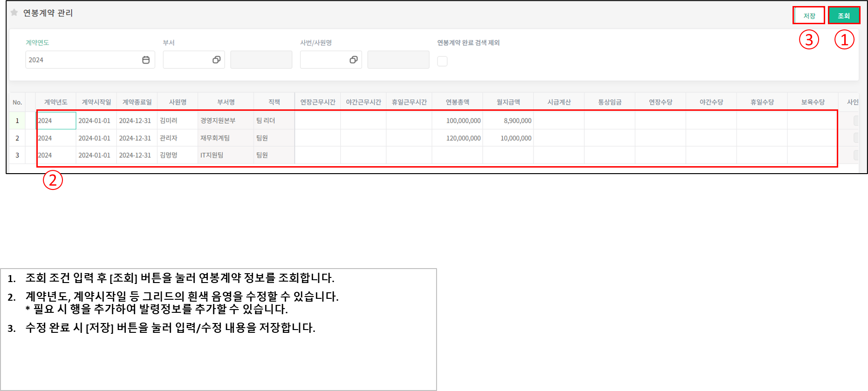This screenshot has height=391, width=868.
Task: Open the calendar picker in 계약연도 field
Action: point(146,60)
